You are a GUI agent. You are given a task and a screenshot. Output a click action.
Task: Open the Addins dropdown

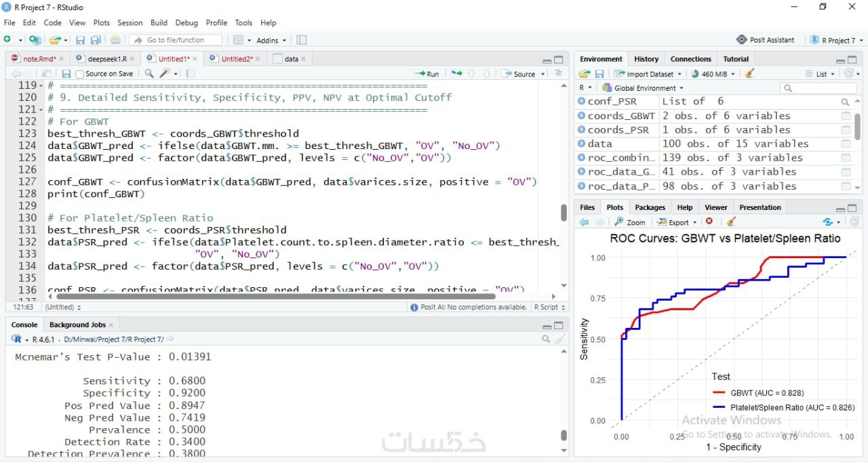pyautogui.click(x=271, y=40)
